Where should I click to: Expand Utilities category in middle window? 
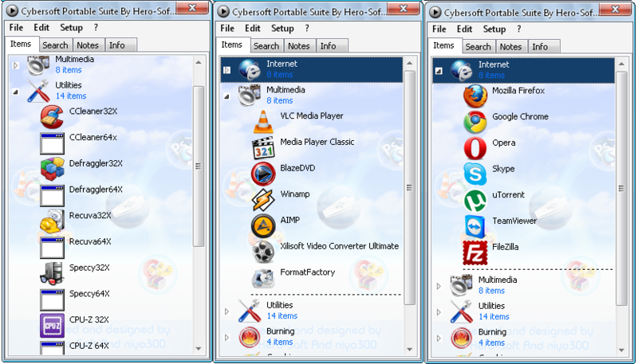(227, 311)
